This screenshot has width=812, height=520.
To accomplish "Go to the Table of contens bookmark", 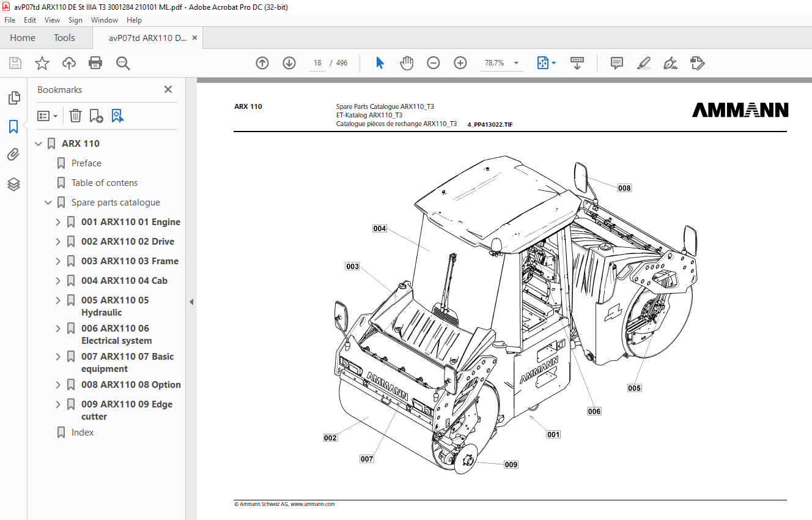I will [x=105, y=183].
